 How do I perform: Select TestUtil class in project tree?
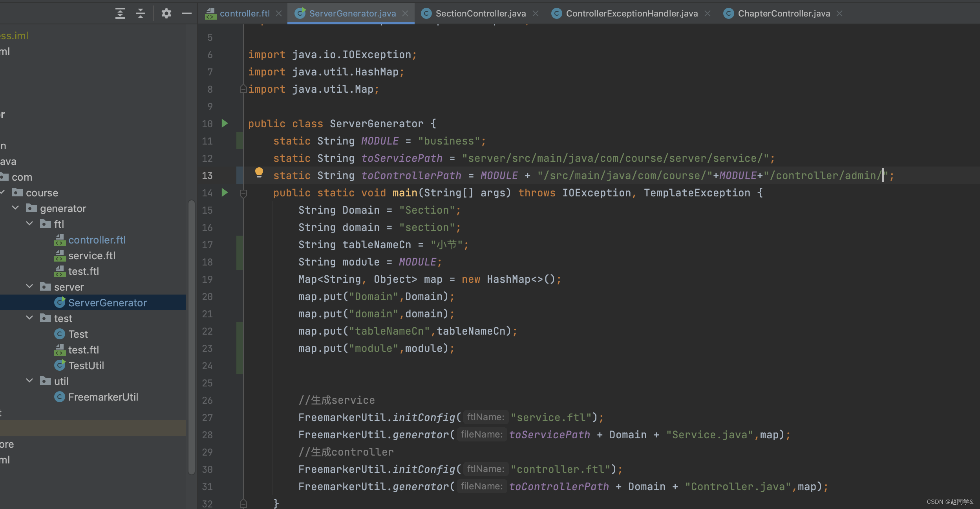(x=86, y=366)
